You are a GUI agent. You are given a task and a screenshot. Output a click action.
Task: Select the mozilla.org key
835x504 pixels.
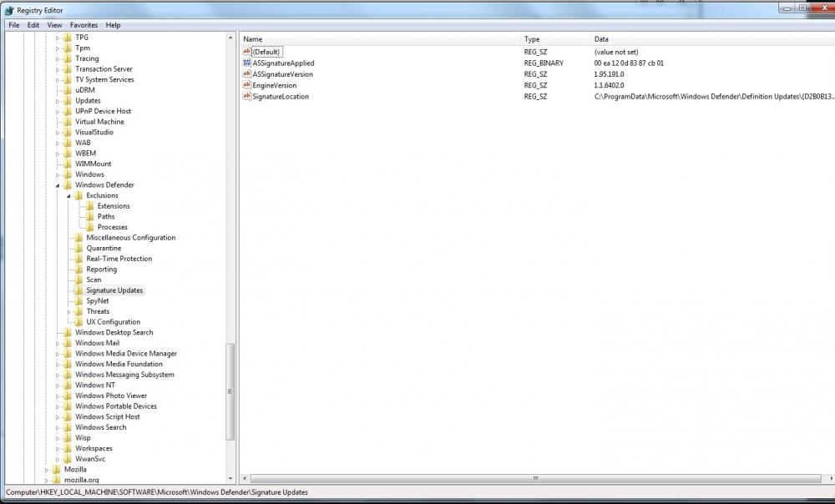pyautogui.click(x=82, y=480)
